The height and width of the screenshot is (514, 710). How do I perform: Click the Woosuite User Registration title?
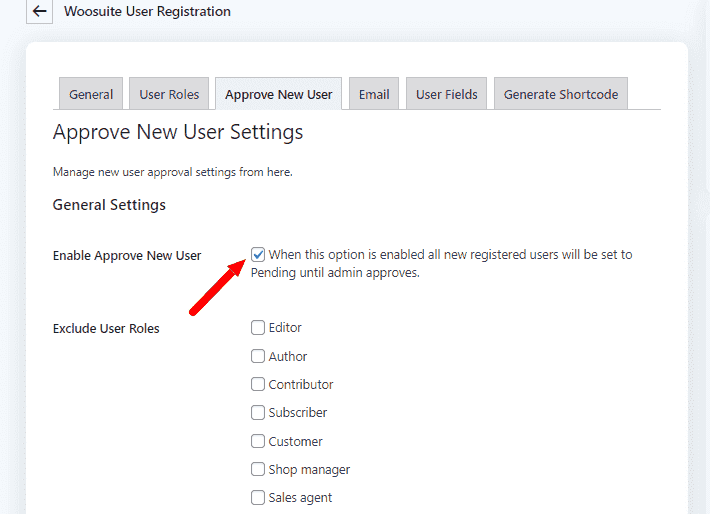coord(147,11)
